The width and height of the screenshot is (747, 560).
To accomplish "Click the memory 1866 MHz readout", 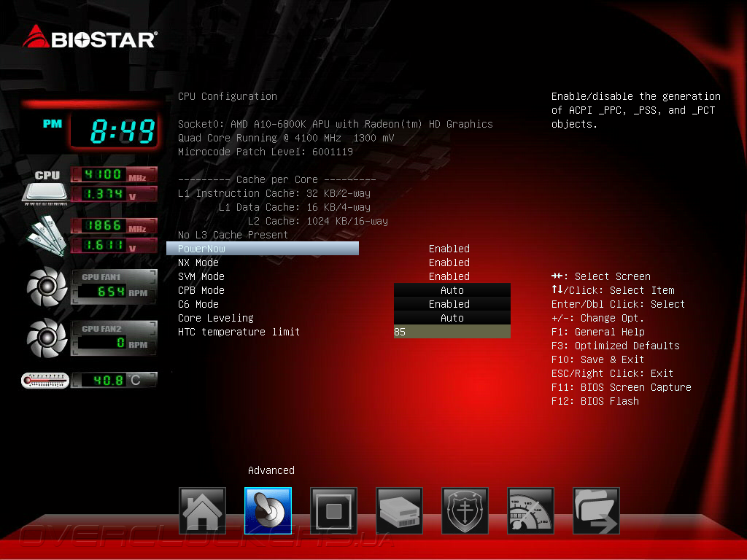I will 113,226.
